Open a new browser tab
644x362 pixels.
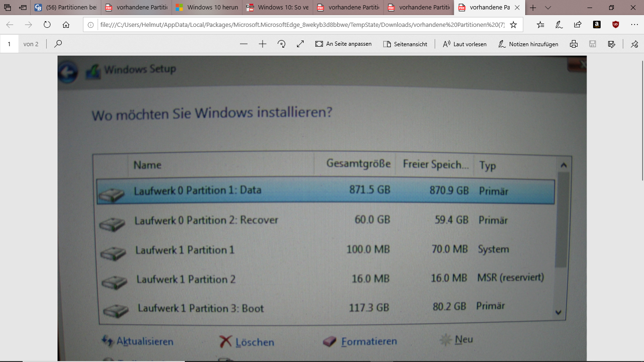pos(533,8)
